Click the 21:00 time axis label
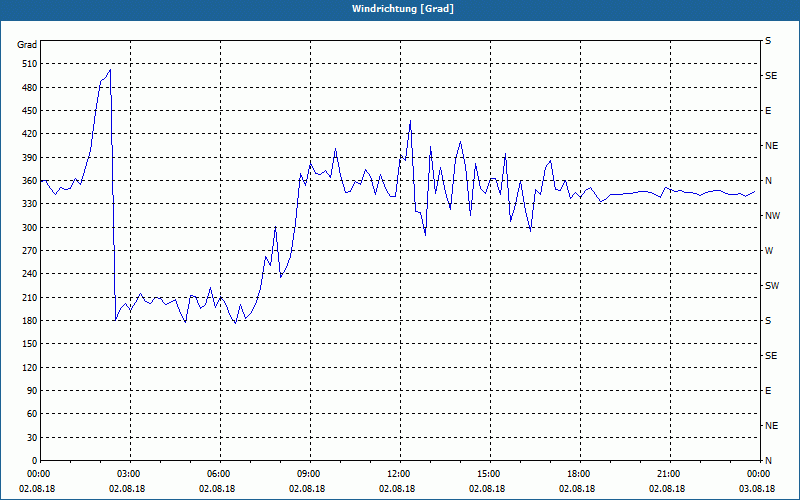 pos(667,474)
